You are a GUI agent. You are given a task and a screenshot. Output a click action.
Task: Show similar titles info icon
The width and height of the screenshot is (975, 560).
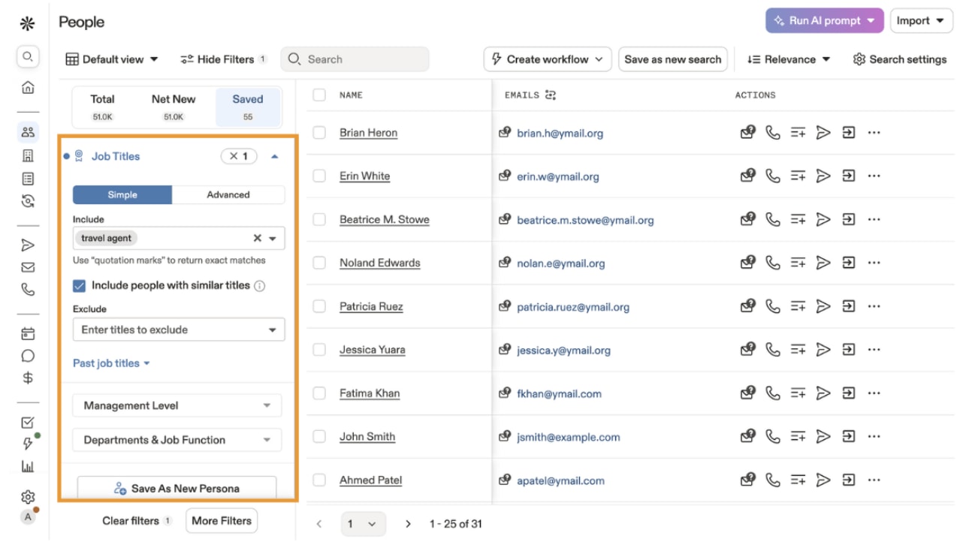coord(260,286)
